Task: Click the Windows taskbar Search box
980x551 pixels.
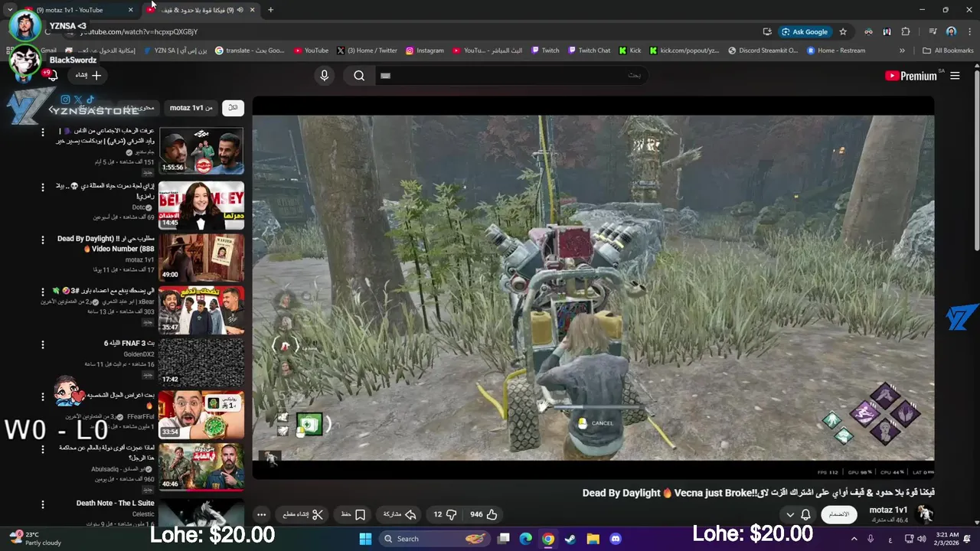Action: pyautogui.click(x=435, y=539)
